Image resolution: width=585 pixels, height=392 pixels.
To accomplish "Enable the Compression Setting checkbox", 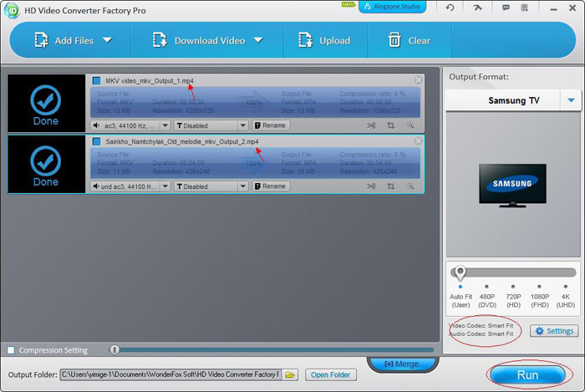I will (x=11, y=350).
